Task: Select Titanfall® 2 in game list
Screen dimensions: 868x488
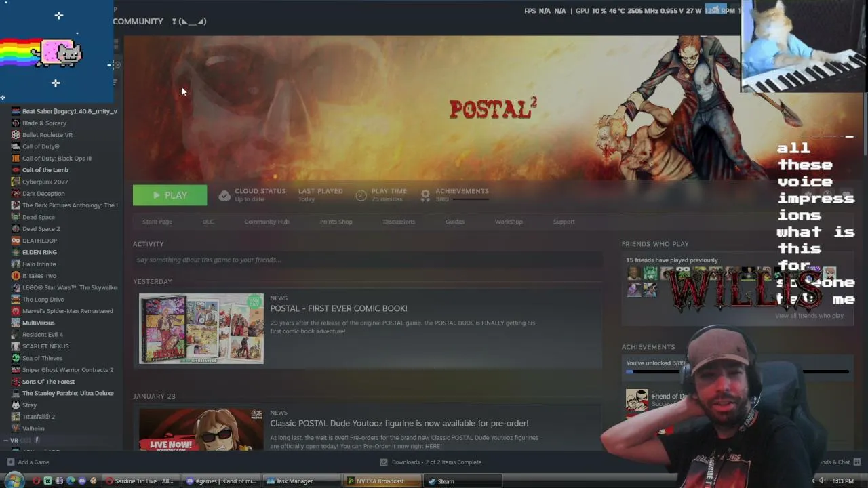Action: click(39, 417)
